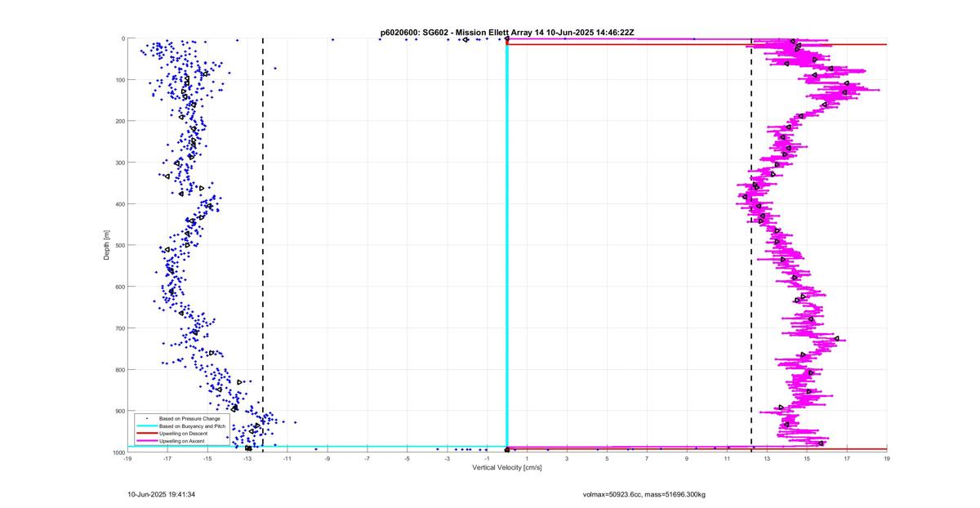Click the depth tick label '100'
Screen dimensions: 980x508
tap(119, 80)
